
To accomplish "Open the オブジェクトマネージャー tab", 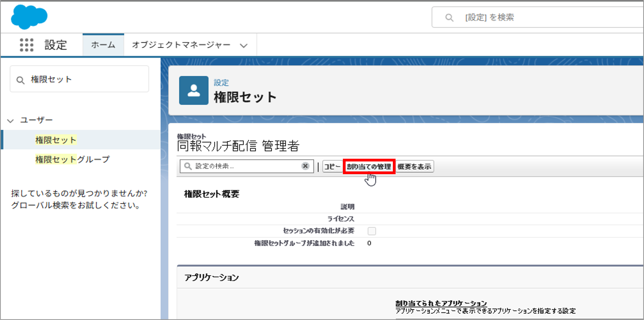I will (181, 45).
